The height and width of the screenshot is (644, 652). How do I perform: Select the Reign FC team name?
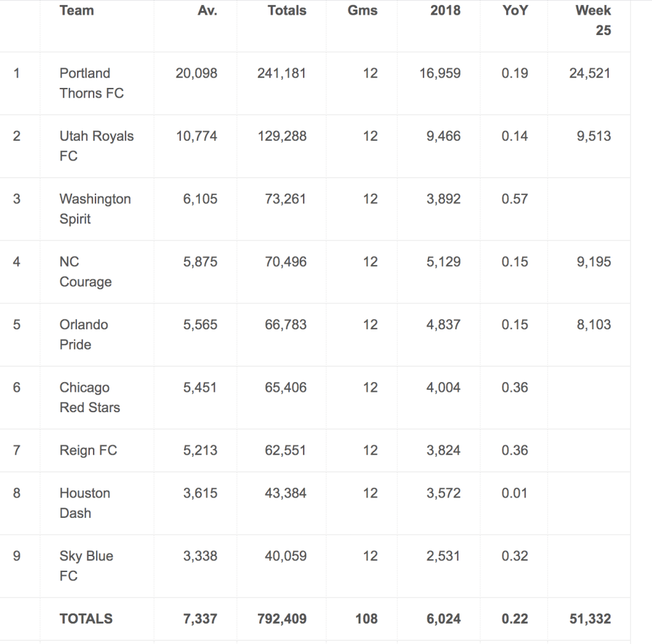point(88,450)
